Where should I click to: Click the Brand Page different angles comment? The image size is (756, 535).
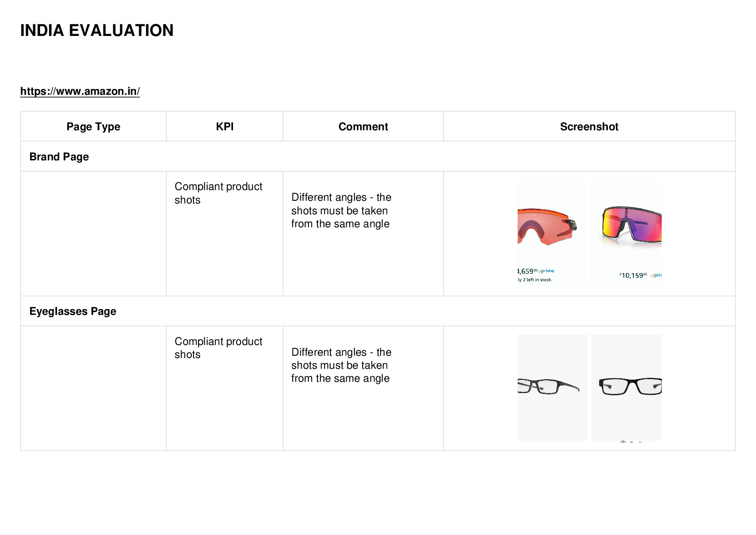341,211
